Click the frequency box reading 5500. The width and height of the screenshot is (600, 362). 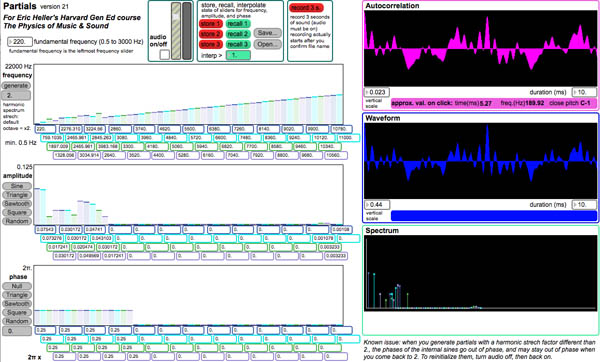click(193, 129)
